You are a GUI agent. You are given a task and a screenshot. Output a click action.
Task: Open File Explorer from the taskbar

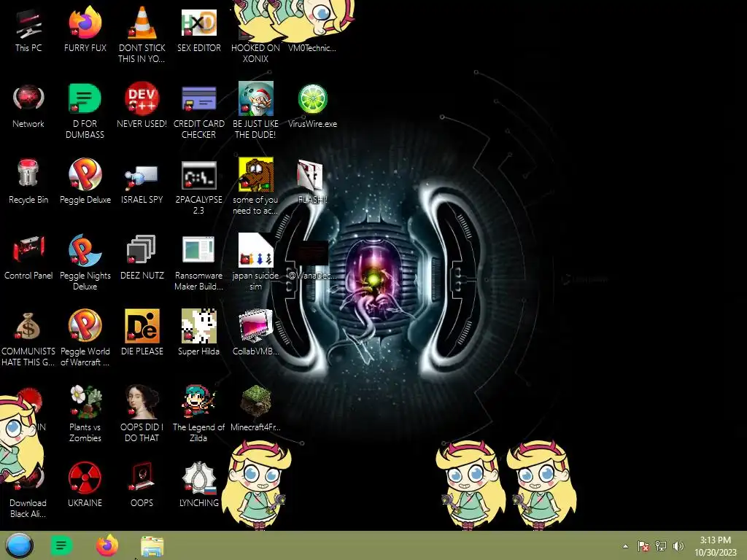152,546
